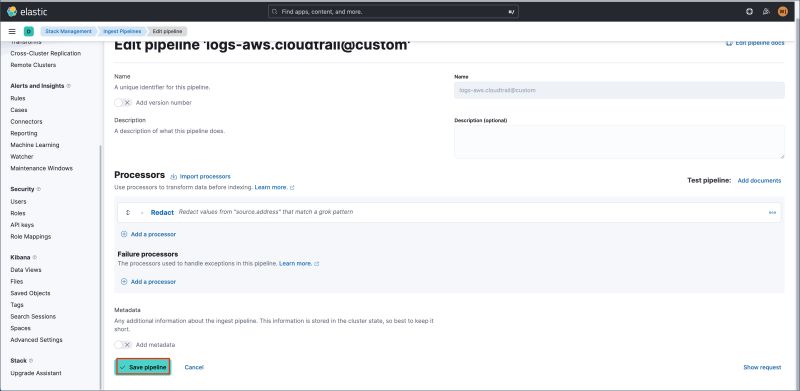Open Saved Objects in sidebar
This screenshot has width=800, height=391.
click(x=30, y=294)
